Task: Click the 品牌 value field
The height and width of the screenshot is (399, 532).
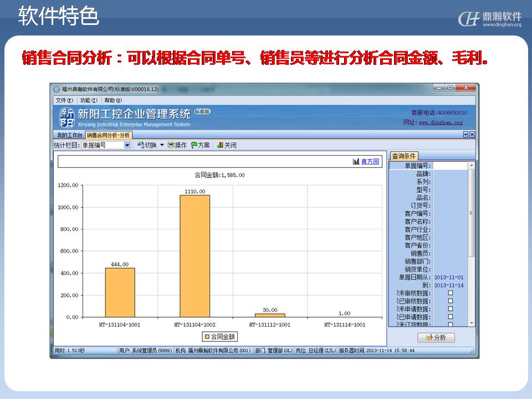Action: pos(450,173)
